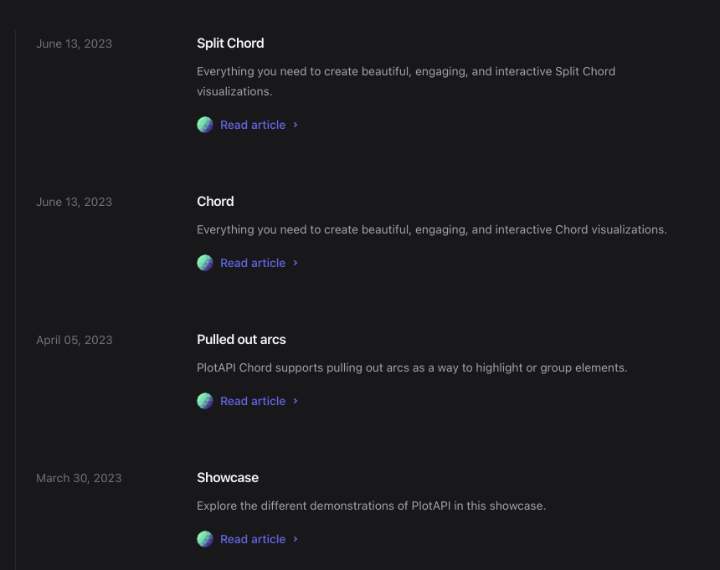
Task: Follow Read article link for Pulled out arcs
Action: pyautogui.click(x=253, y=401)
